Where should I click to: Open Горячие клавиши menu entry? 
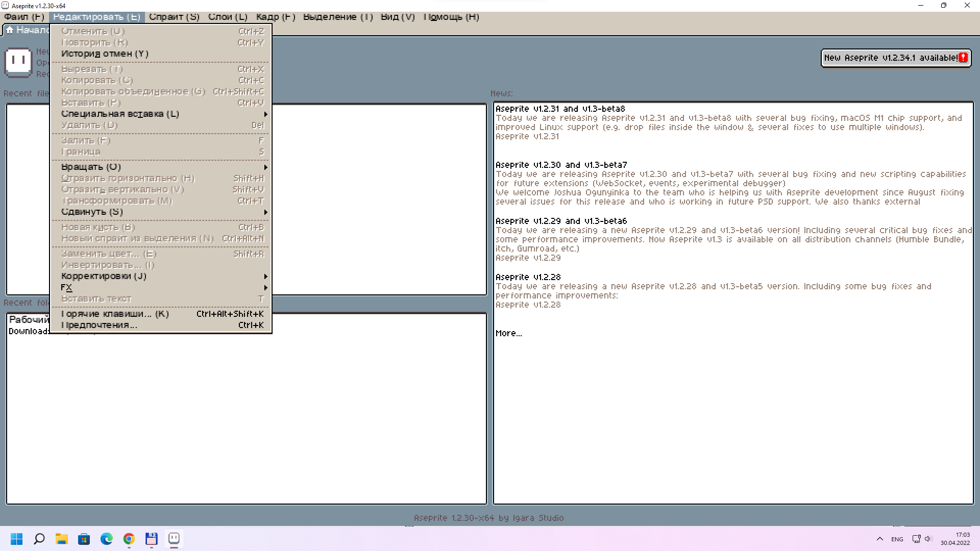[x=115, y=314]
